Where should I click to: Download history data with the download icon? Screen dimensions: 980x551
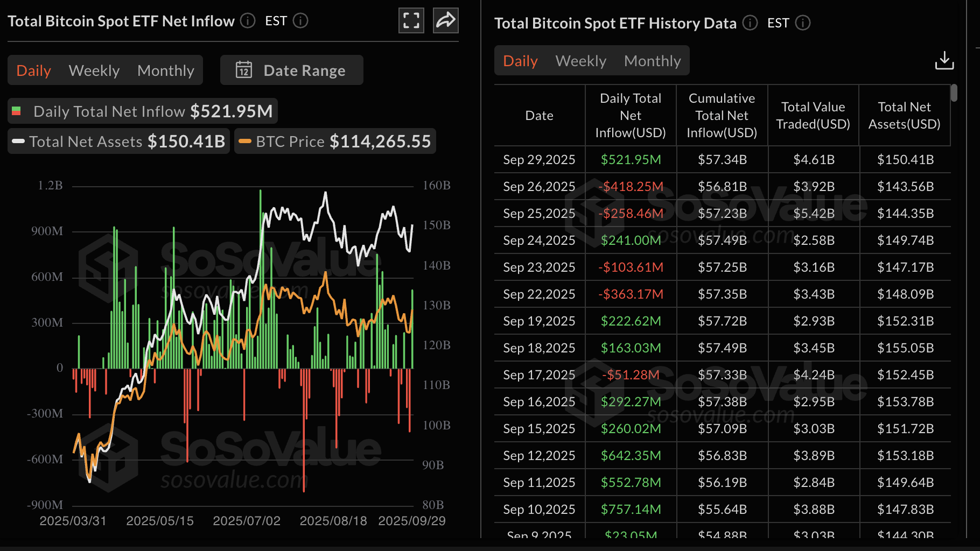coord(944,61)
